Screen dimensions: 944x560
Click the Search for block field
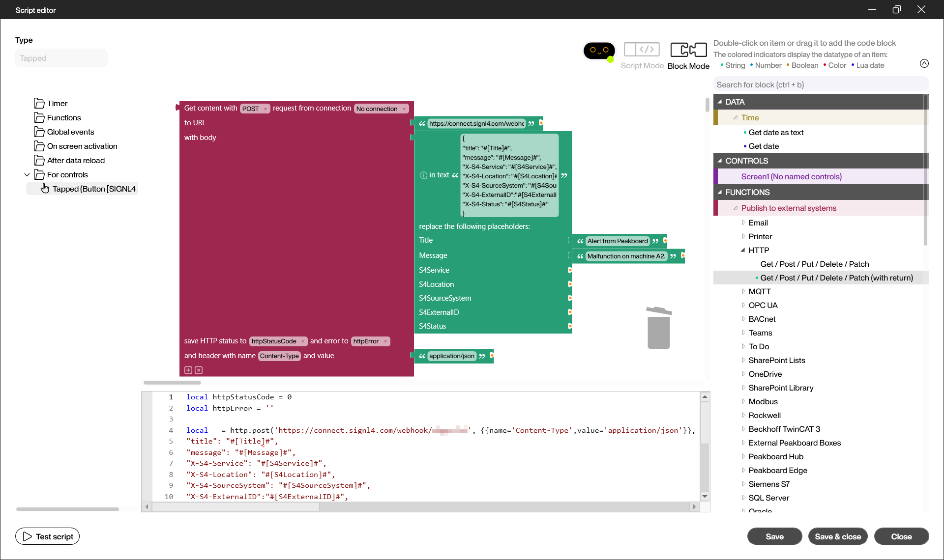pos(820,84)
